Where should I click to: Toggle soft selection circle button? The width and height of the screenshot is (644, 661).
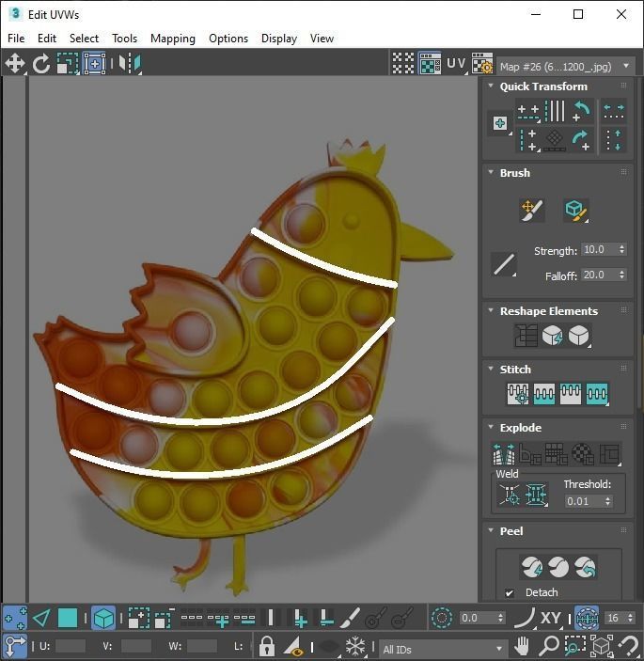click(441, 618)
